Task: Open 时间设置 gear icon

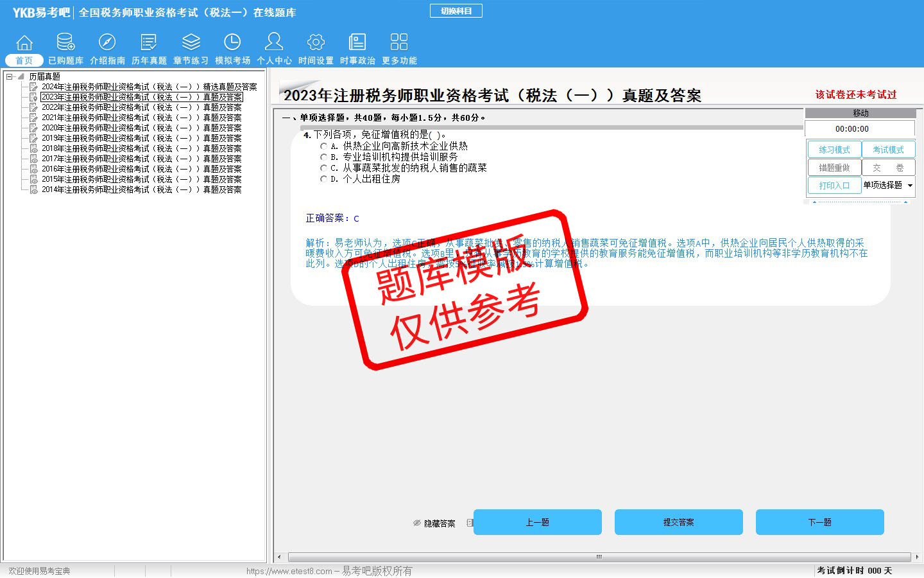Action: [316, 43]
